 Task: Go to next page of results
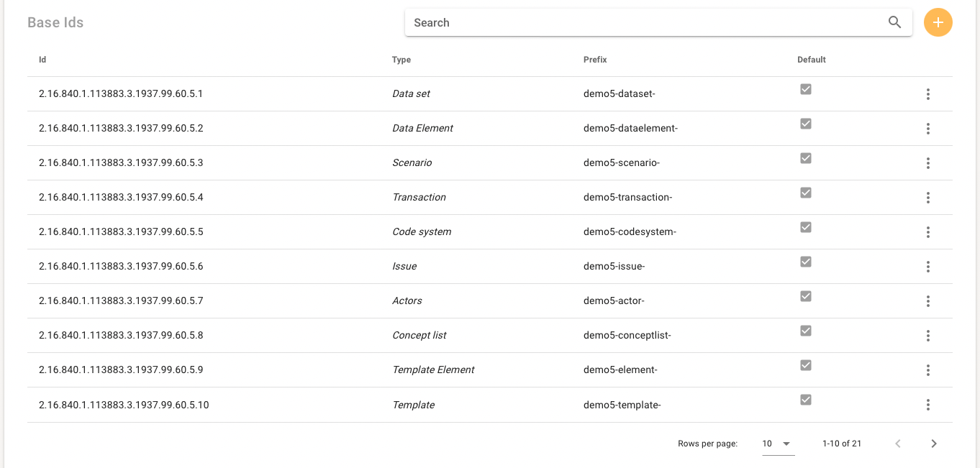point(934,444)
